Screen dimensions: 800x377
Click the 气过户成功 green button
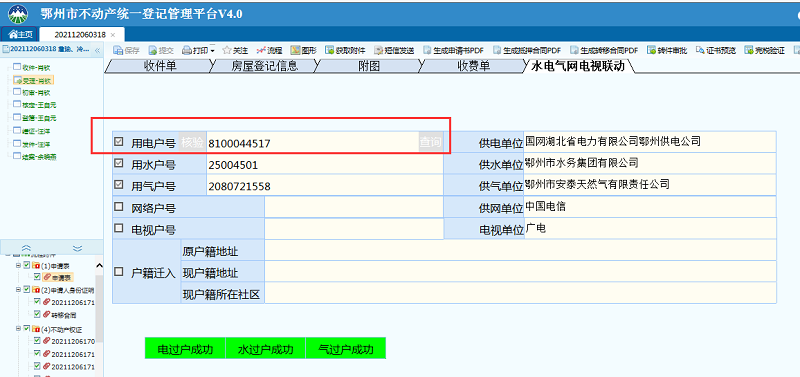(x=345, y=349)
